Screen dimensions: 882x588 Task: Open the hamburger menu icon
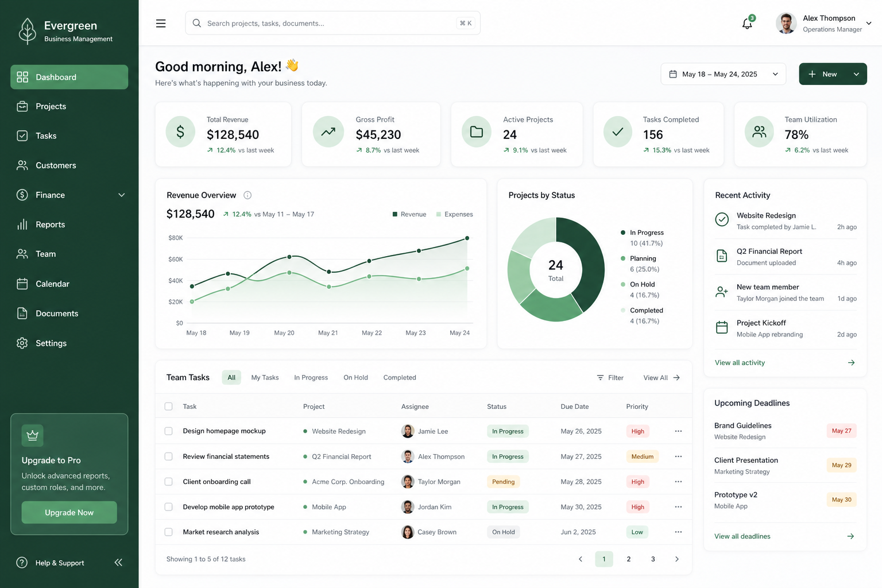(x=161, y=24)
